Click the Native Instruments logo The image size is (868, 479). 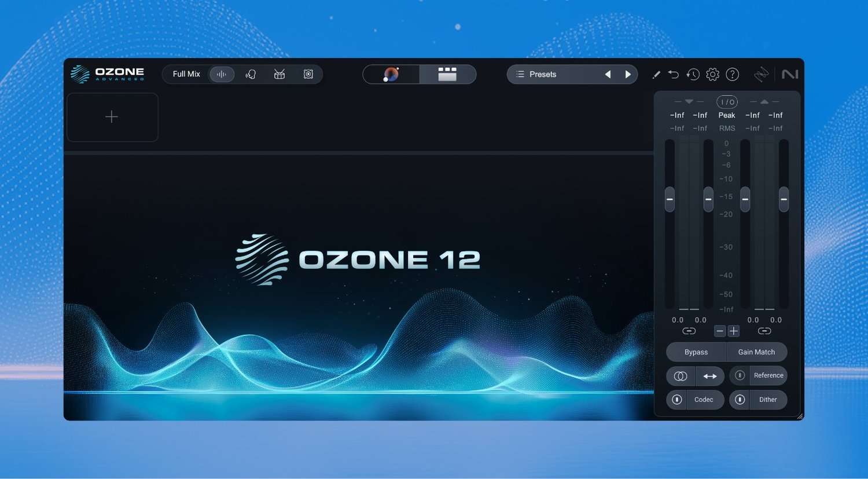pos(790,74)
